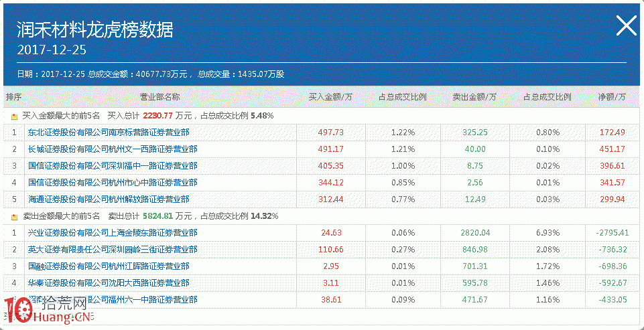Select buy amount 24.63
The height and width of the screenshot is (330, 644).
pos(331,233)
